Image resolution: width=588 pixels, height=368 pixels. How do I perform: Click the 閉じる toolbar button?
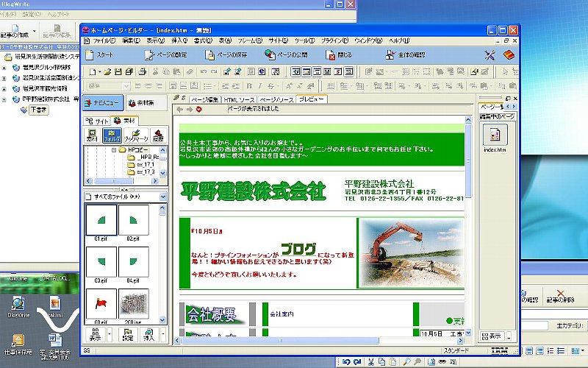click(339, 54)
